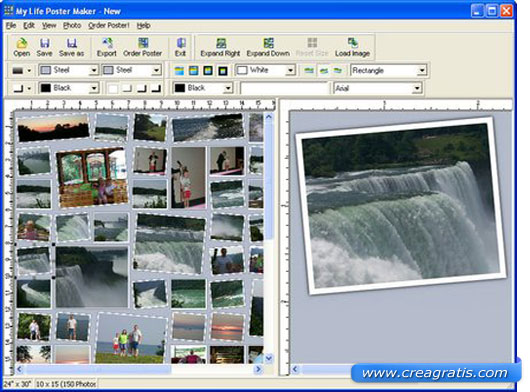Click the Save toolbar icon
Image resolution: width=530 pixels, height=392 pixels.
(x=44, y=47)
